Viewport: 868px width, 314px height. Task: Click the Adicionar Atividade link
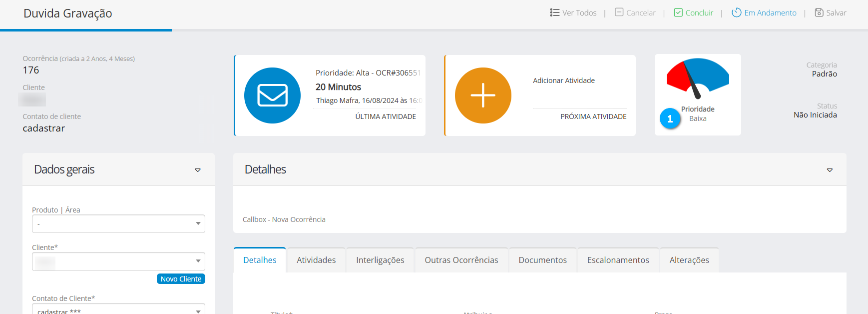563,80
